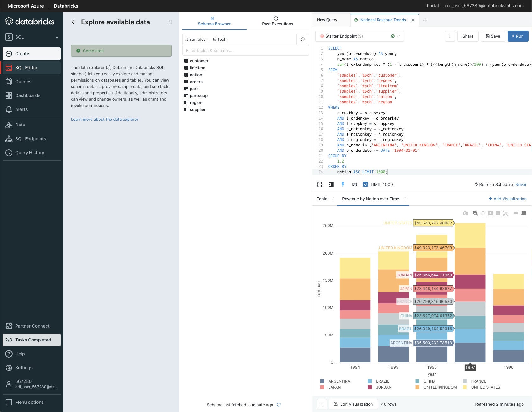
Task: Open Revenue by Nation over Time tab kebab
Action: 405,199
